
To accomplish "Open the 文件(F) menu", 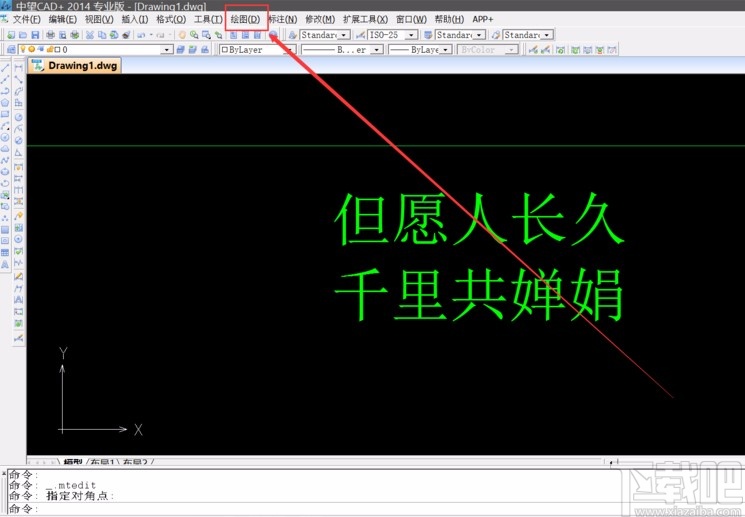I will click(27, 19).
